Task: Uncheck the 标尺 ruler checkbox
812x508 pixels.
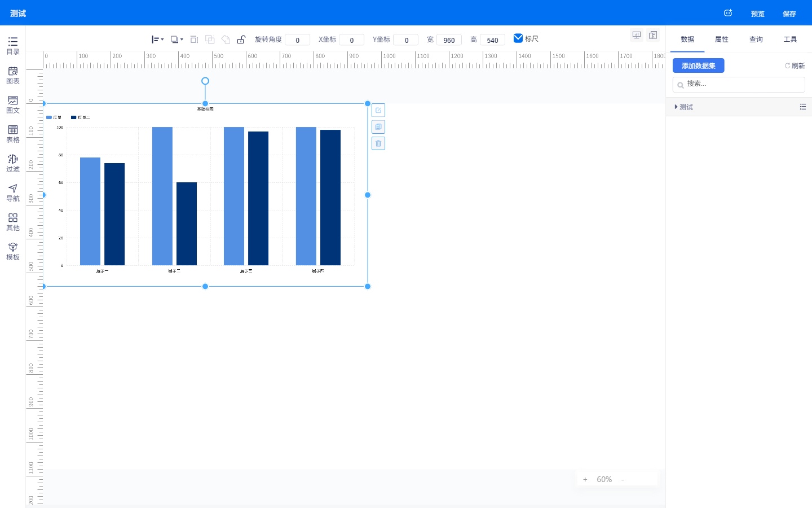Action: [x=518, y=38]
